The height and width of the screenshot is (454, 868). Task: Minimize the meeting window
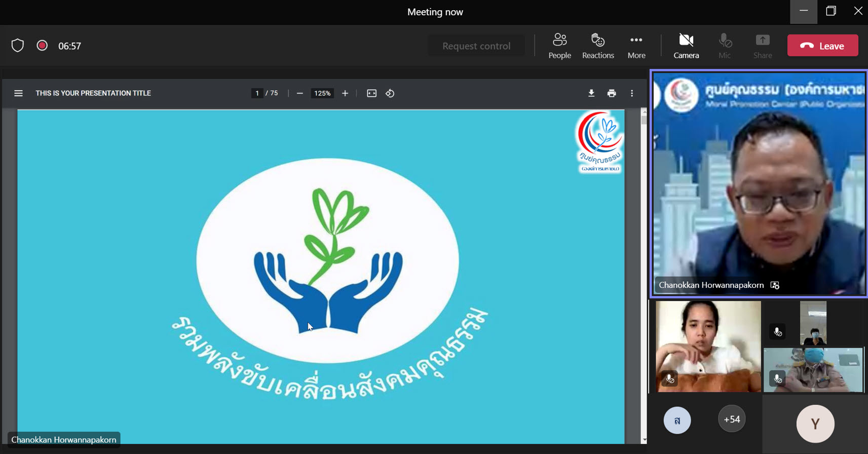click(804, 11)
